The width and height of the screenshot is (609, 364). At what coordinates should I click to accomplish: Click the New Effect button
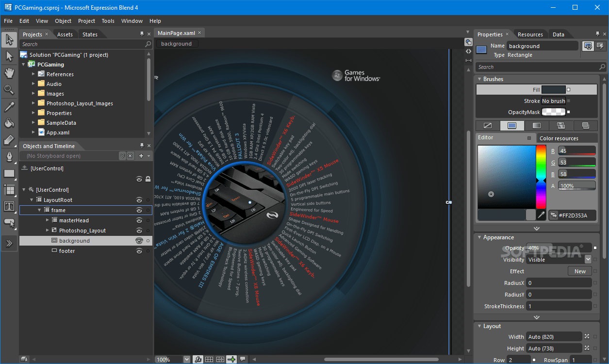[580, 271]
